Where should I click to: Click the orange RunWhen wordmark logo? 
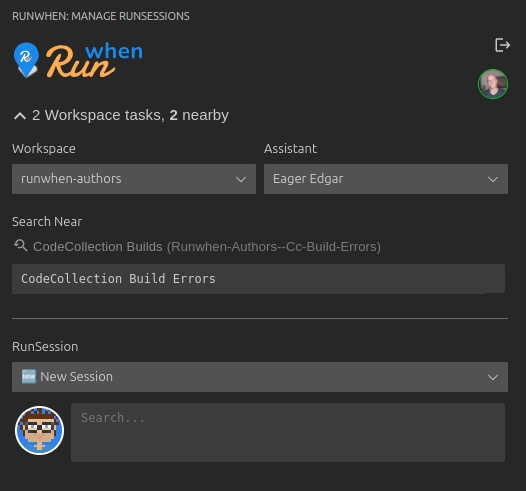[x=94, y=60]
